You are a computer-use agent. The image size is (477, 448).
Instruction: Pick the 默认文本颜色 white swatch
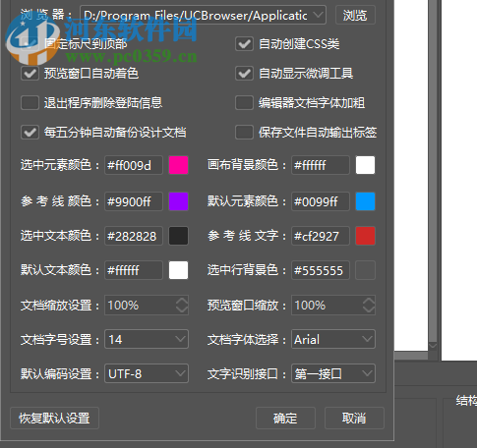[x=178, y=270]
